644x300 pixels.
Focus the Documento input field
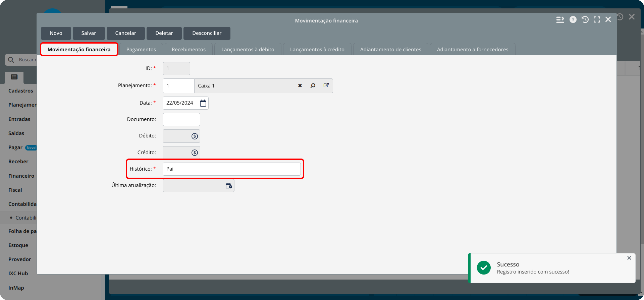click(x=181, y=119)
